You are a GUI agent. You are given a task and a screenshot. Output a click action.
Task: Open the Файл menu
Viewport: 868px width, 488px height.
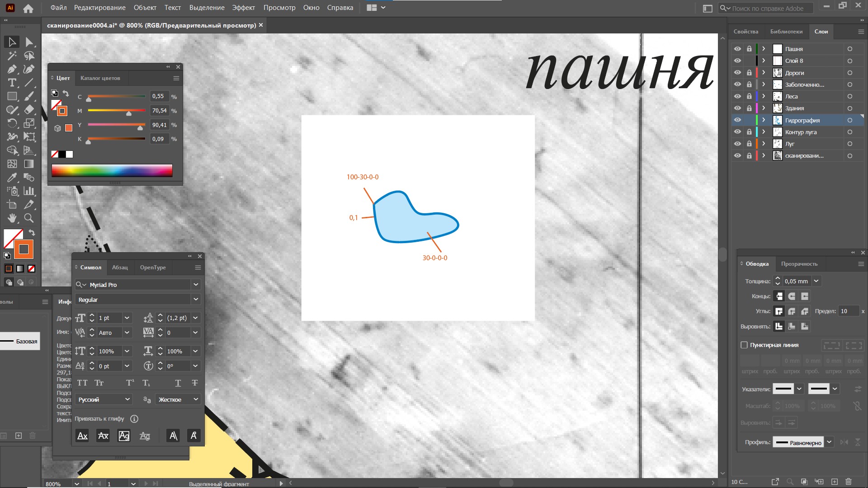tap(58, 8)
